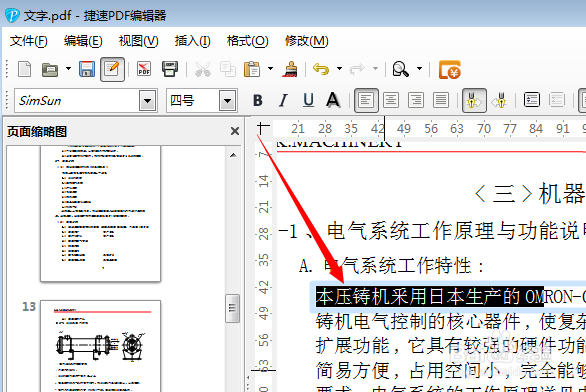Image resolution: width=586 pixels, height=392 pixels.
Task: Expand the dropdown next to the magnifier icon
Action: (x=419, y=69)
